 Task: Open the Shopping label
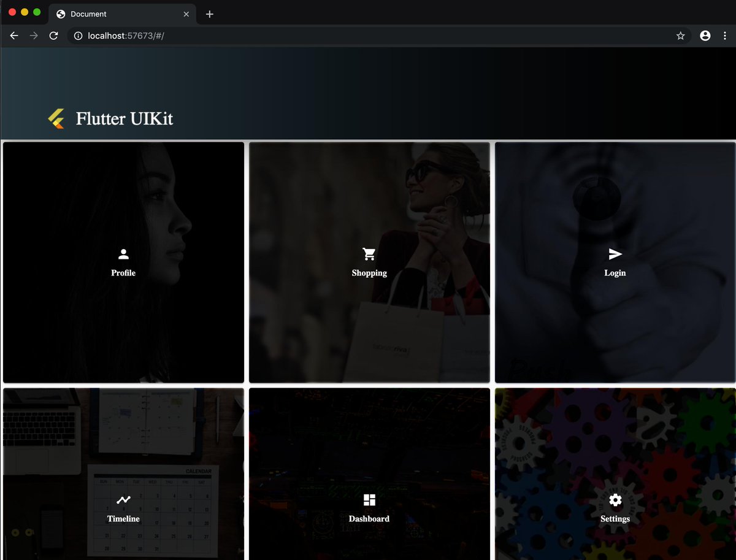click(369, 273)
